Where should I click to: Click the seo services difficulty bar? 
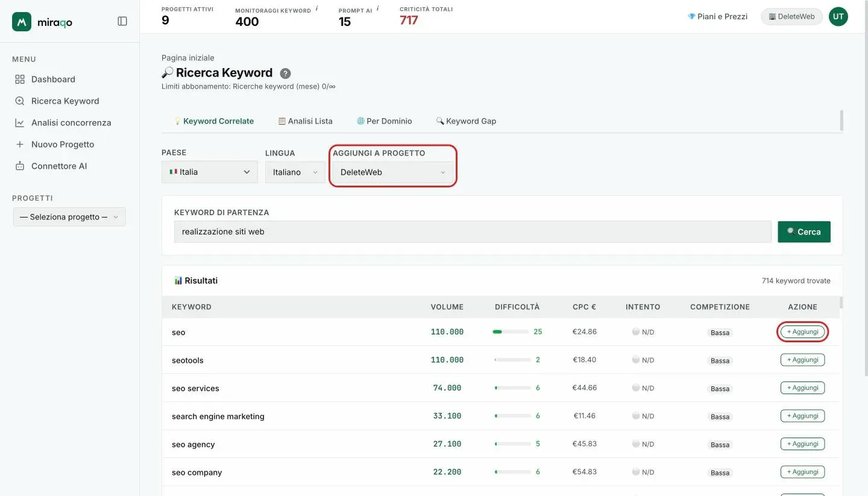[x=512, y=388]
